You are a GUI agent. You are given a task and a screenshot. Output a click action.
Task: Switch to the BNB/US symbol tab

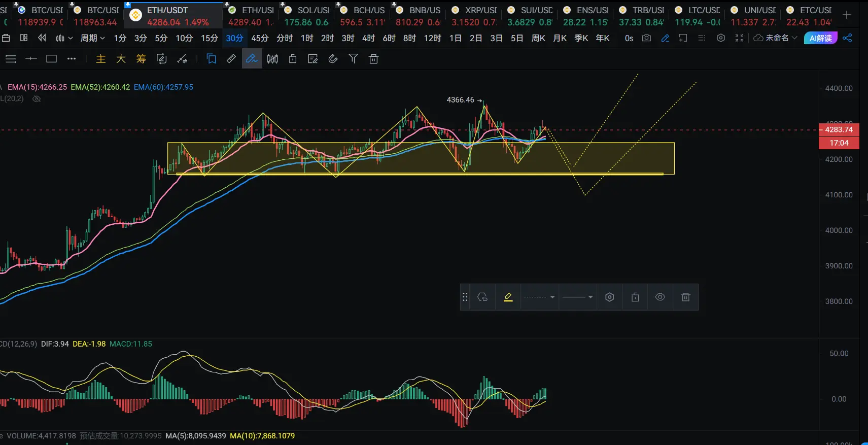point(419,16)
